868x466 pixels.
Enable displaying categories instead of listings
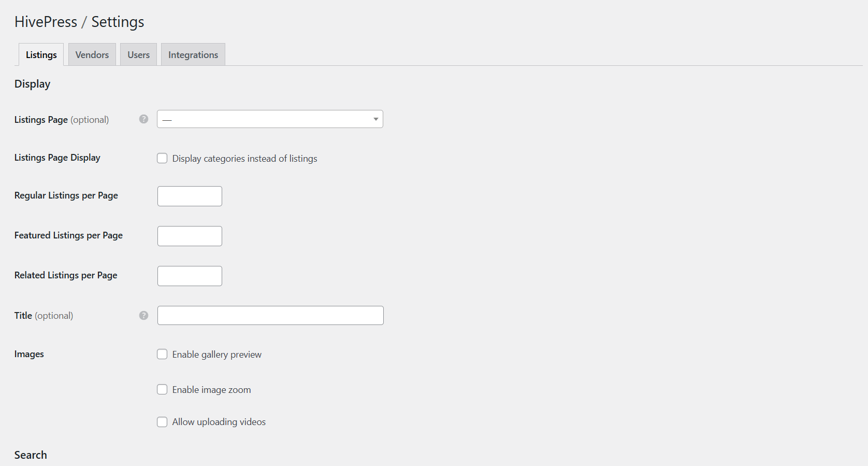pos(162,158)
